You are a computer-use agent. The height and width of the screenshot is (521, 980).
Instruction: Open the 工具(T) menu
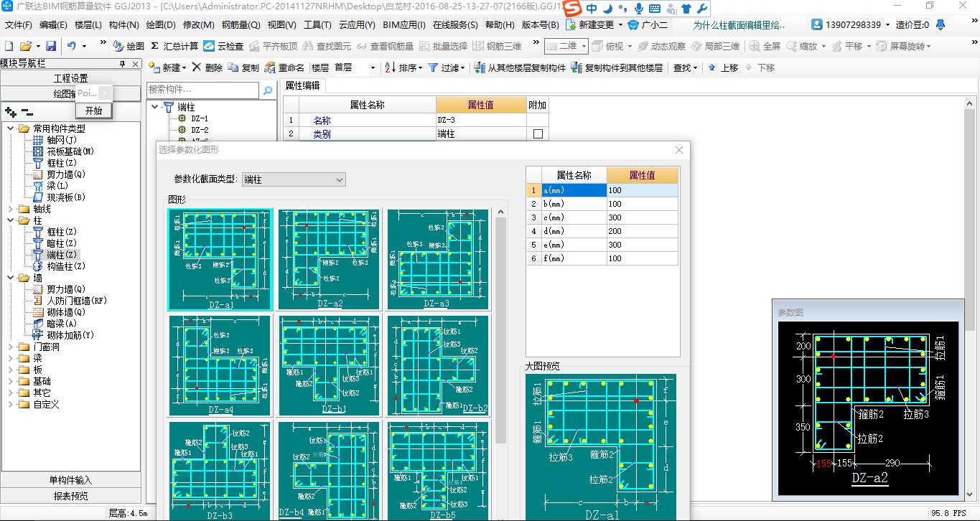pyautogui.click(x=317, y=24)
